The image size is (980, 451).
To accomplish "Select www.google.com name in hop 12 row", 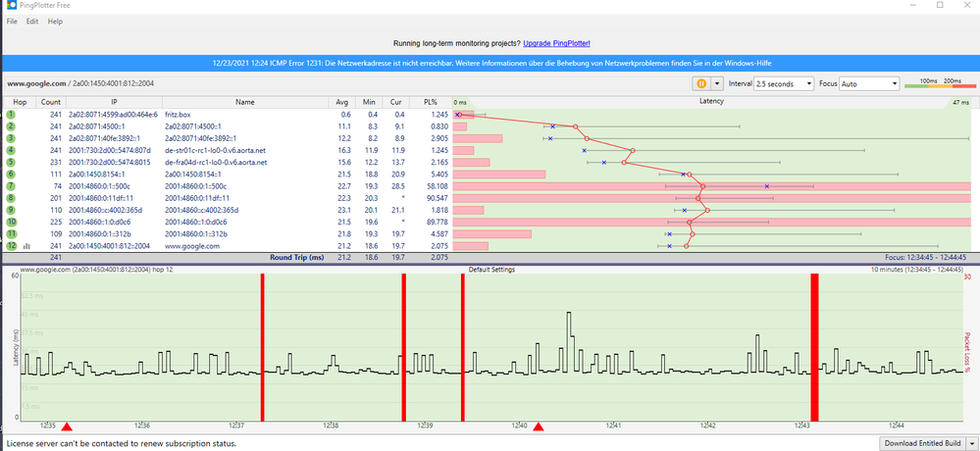I will (x=192, y=246).
